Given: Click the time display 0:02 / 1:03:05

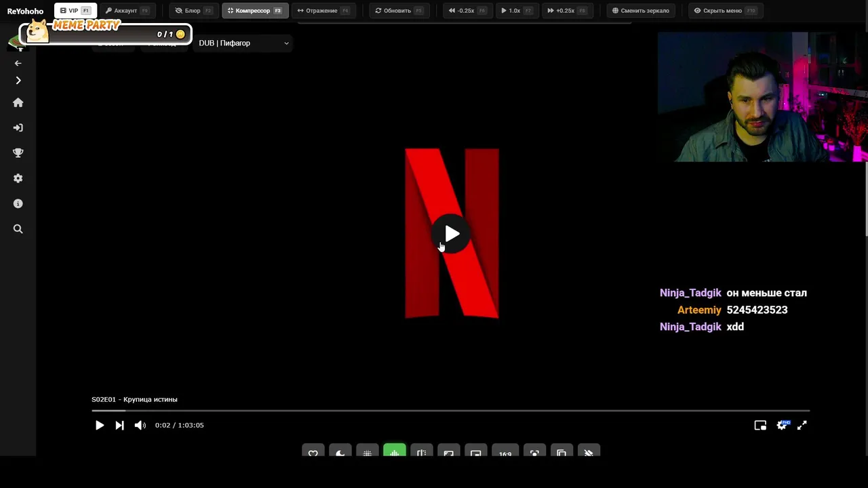Looking at the screenshot, I should click(x=179, y=425).
